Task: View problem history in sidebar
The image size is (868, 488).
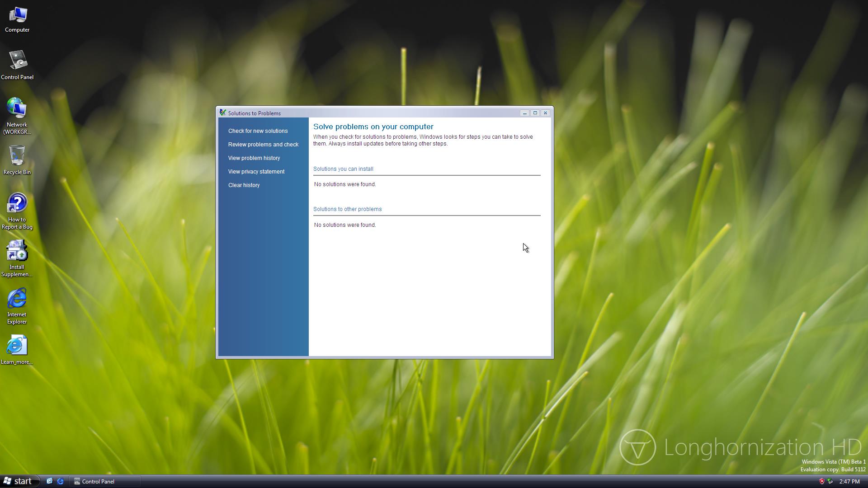Action: click(x=254, y=158)
